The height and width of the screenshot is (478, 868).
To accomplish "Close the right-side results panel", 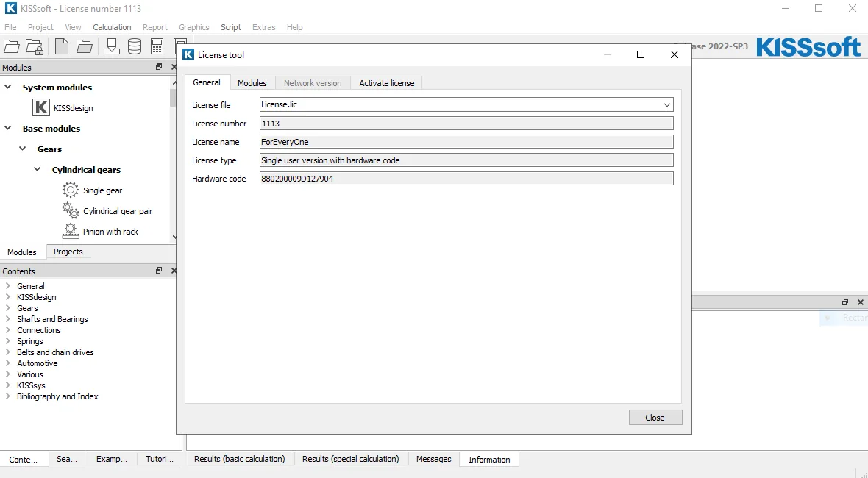I will coord(860,302).
